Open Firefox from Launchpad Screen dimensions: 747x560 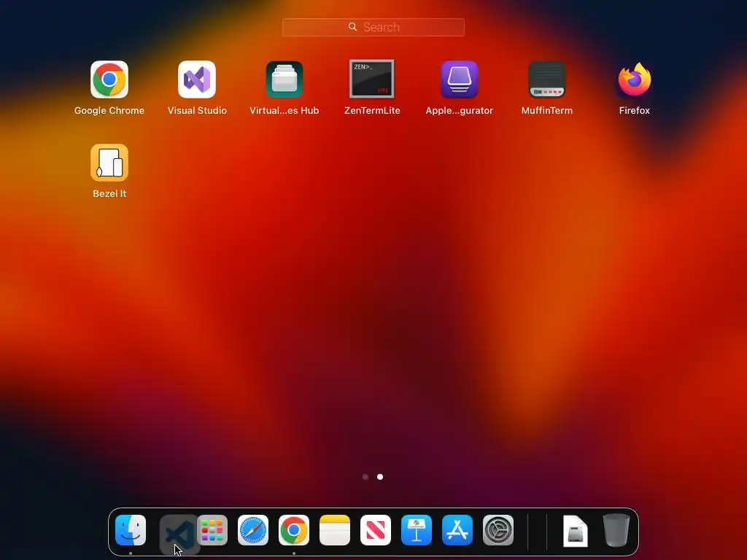[x=635, y=79]
